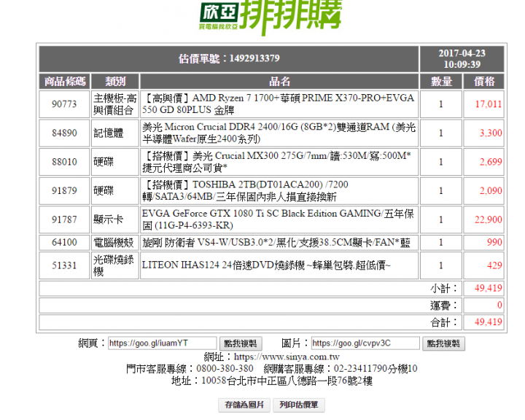
Task: Select barcode 90773
Action: [64, 104]
